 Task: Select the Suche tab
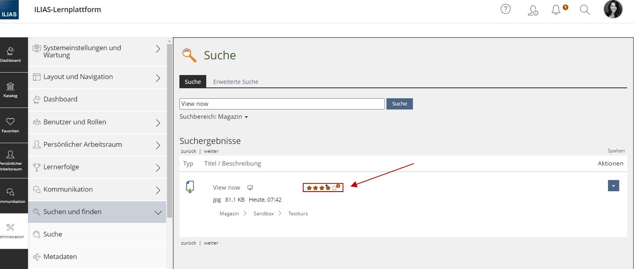(x=193, y=82)
